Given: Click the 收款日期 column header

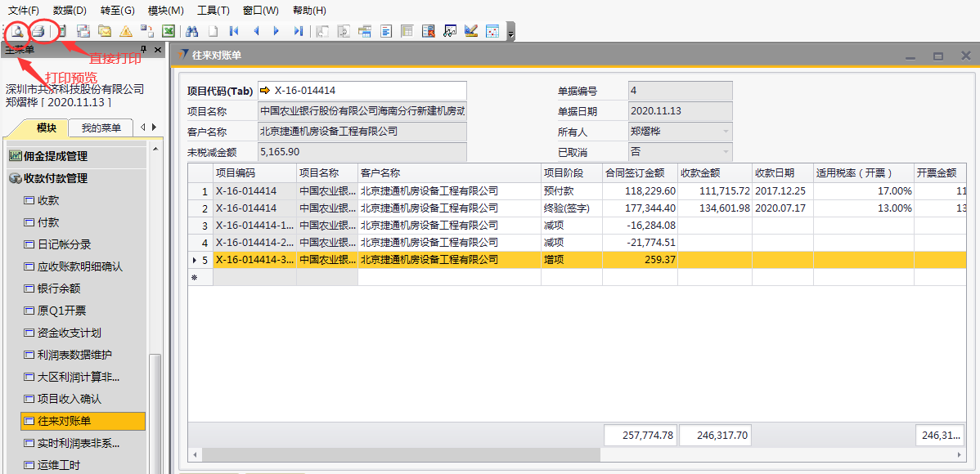Looking at the screenshot, I should pyautogui.click(x=774, y=173).
